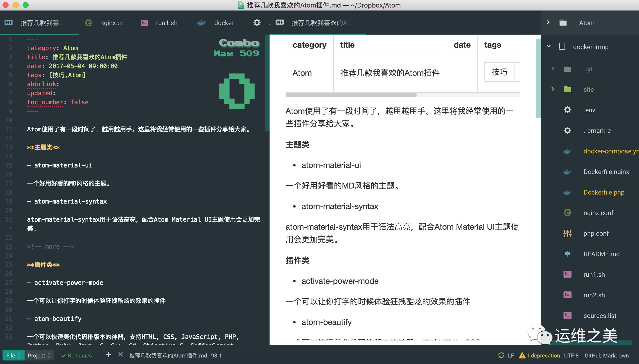
Task: Click the Project 0 linter button
Action: tap(39, 355)
